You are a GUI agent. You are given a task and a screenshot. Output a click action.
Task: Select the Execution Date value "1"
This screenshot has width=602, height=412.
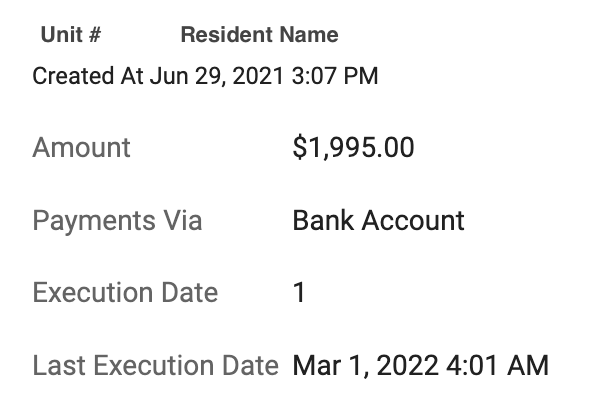tap(299, 293)
